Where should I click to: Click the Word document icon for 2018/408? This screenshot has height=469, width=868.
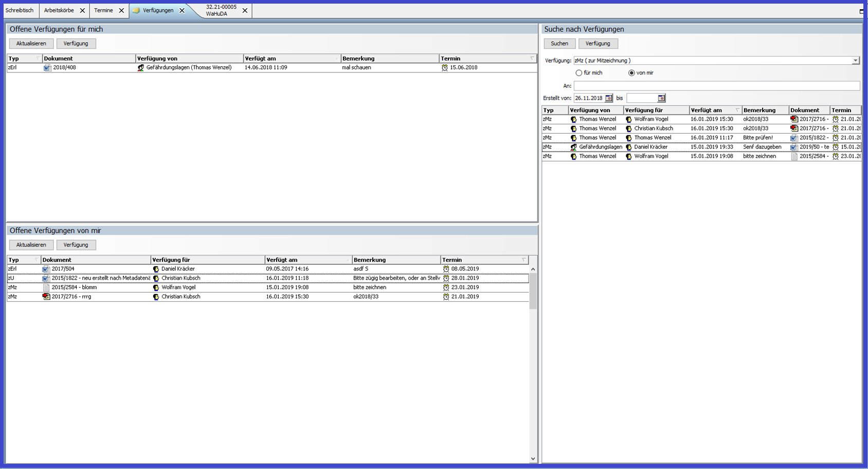click(x=47, y=68)
